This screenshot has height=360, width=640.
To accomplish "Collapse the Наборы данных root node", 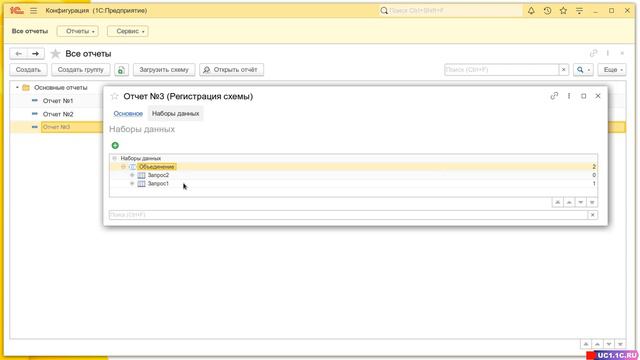I will click(x=115, y=158).
